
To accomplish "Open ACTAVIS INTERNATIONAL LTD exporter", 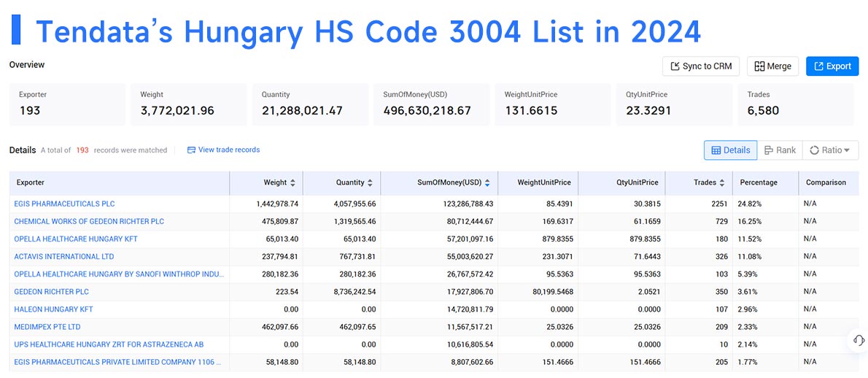I will [64, 257].
